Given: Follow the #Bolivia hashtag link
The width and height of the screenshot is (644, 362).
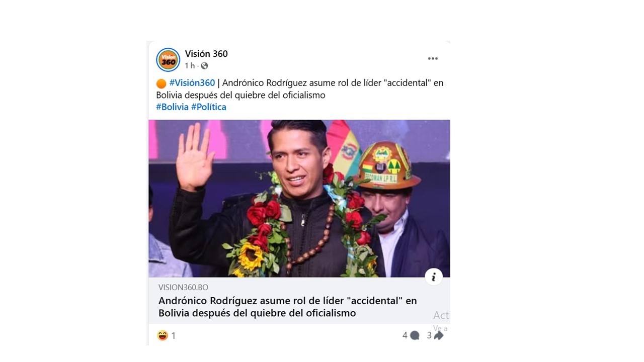Looking at the screenshot, I should pos(172,107).
